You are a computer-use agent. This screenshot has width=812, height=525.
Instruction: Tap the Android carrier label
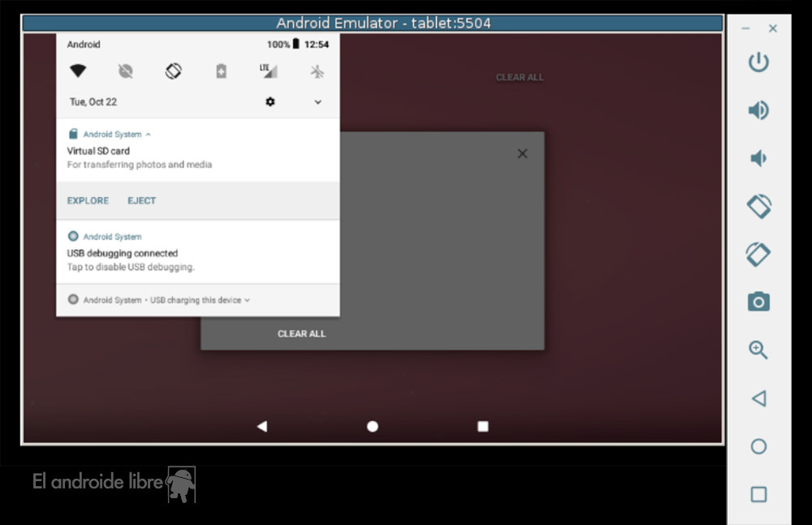point(84,45)
